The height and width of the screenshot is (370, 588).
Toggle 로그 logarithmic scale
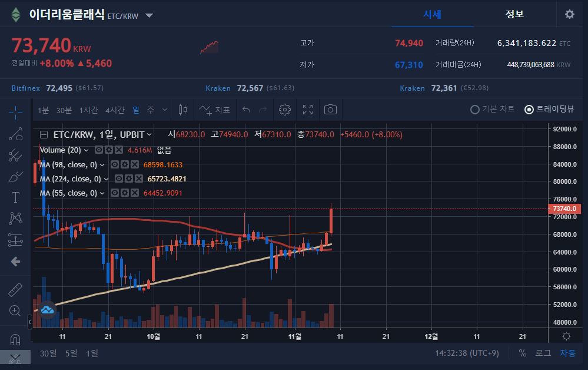point(543,353)
